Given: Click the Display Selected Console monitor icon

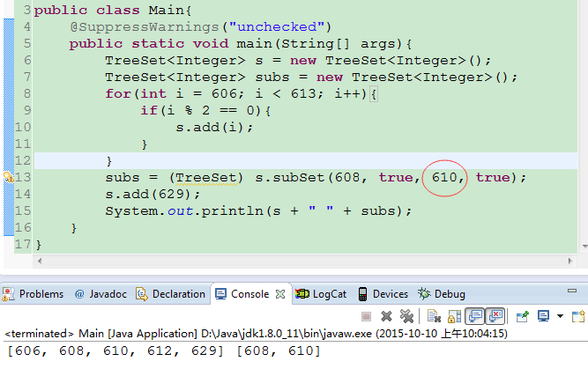Looking at the screenshot, I should point(543,316).
